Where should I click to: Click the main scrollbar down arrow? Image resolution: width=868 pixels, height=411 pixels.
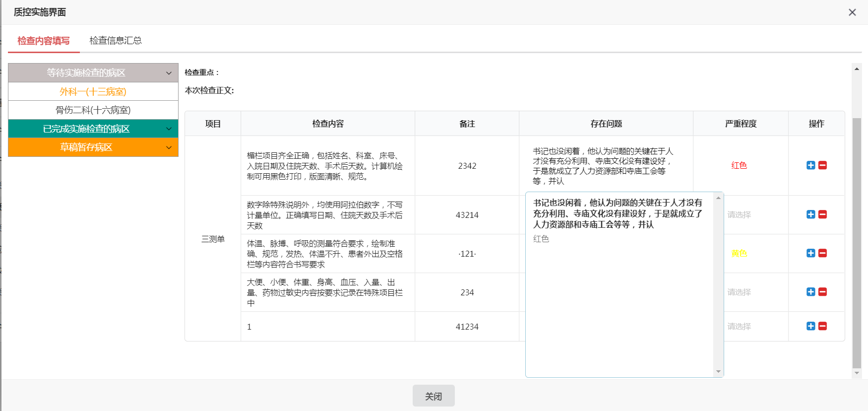[x=857, y=373]
